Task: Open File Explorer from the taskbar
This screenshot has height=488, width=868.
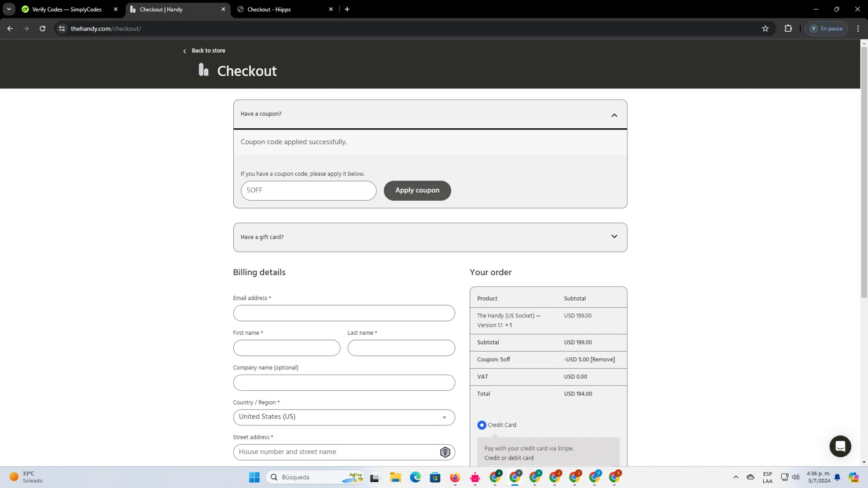Action: [x=395, y=477]
